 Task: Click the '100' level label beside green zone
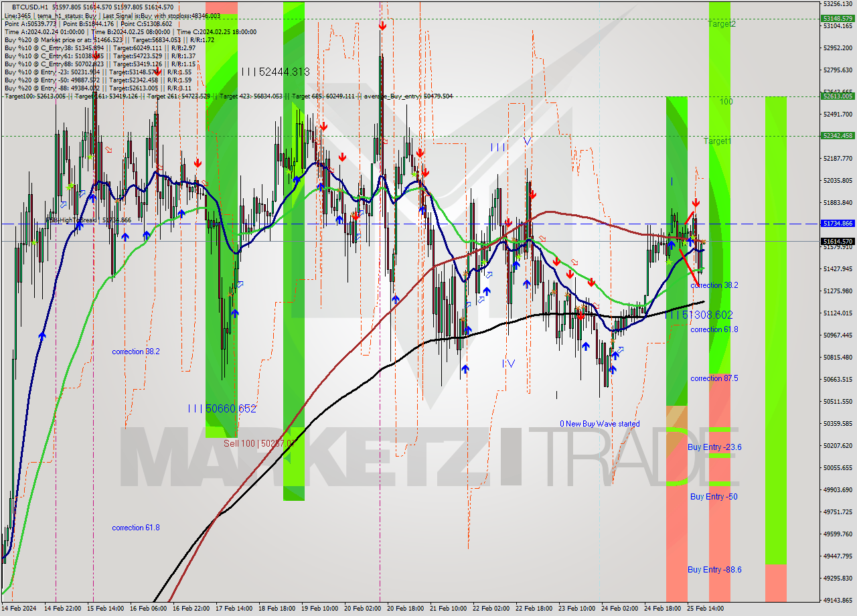coord(726,102)
